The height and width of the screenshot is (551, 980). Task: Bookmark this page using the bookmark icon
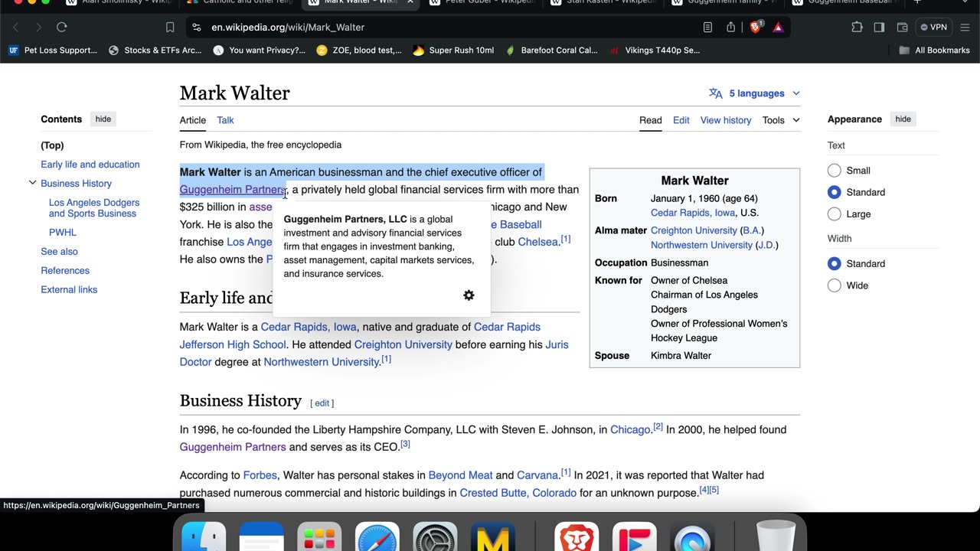(170, 27)
